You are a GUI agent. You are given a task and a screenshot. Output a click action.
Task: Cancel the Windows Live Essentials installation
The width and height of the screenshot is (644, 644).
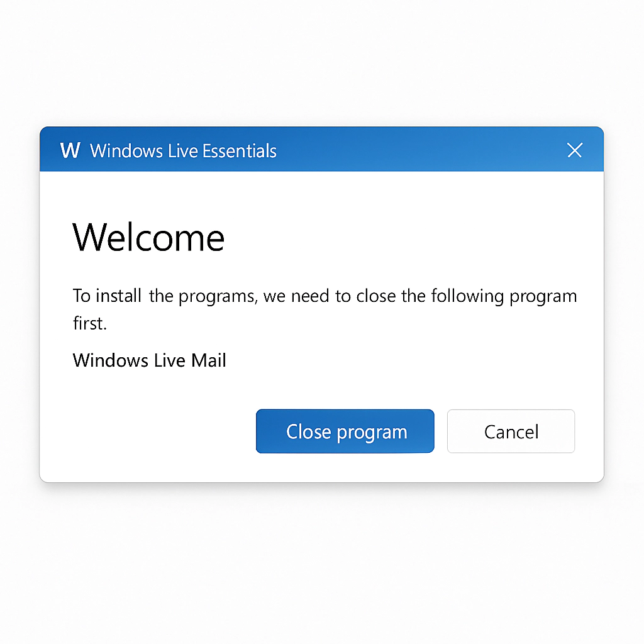tap(511, 431)
